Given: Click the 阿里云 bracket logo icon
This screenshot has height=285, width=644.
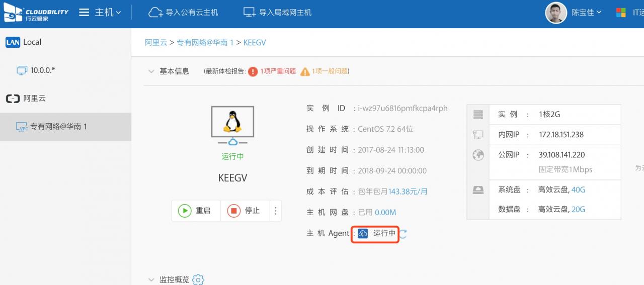Looking at the screenshot, I should click(x=13, y=99).
